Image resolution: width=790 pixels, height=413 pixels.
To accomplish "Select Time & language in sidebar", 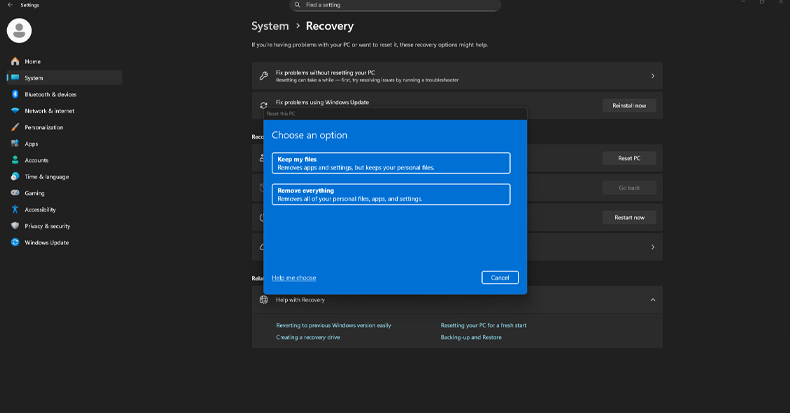I will coord(64,176).
